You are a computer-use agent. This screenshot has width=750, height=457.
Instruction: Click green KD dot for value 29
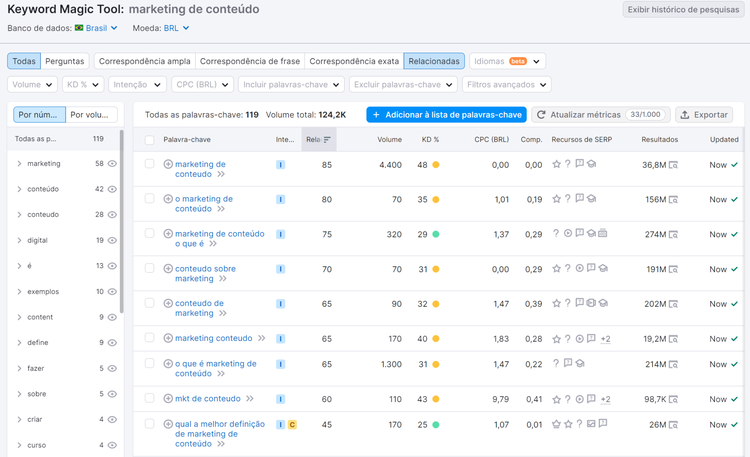[436, 234]
